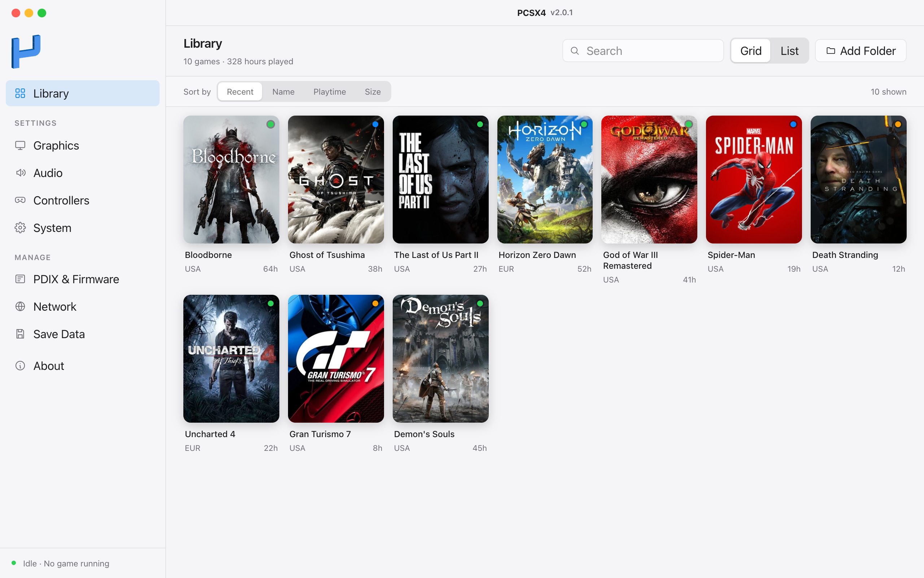Click the green status dot on Demon's Souls
Viewport: 924px width, 578px height.
pos(480,303)
